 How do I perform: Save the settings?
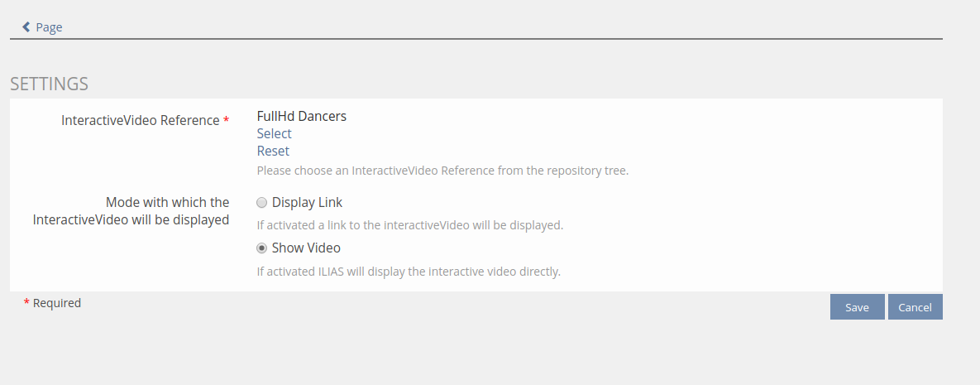pyautogui.click(x=857, y=307)
